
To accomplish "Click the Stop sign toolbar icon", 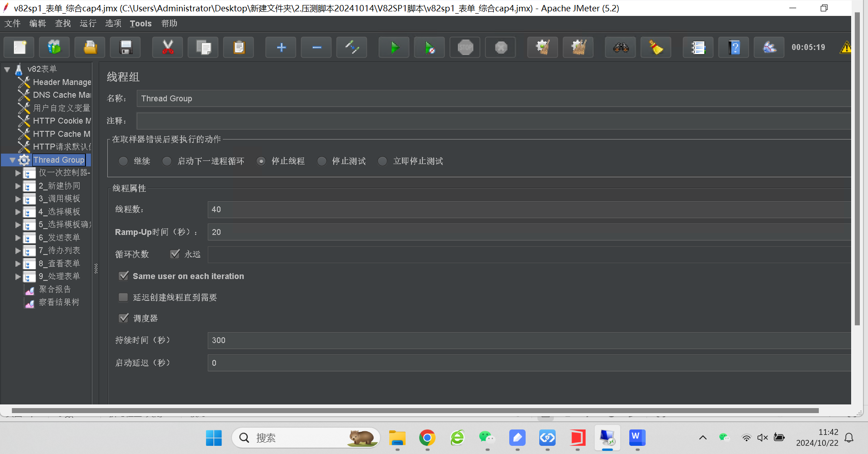I will (465, 47).
